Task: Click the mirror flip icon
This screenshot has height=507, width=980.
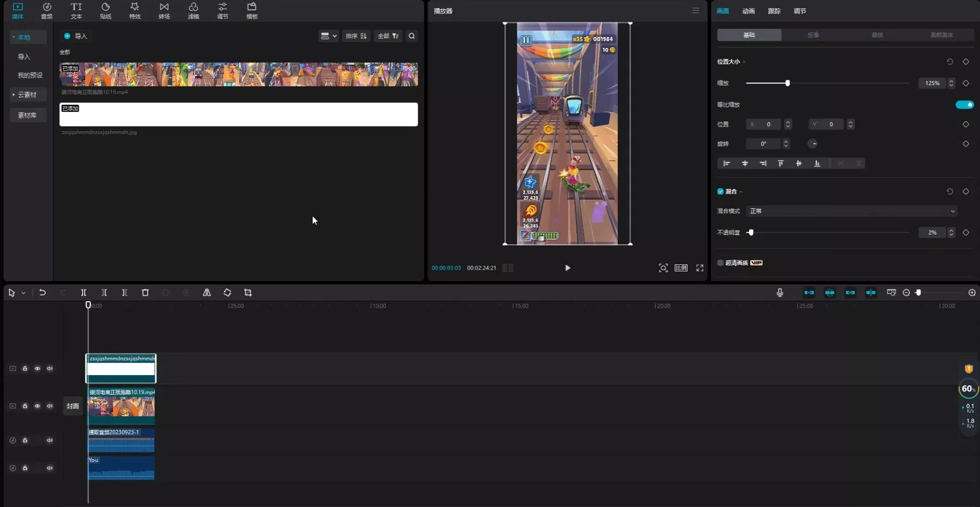Action: (x=207, y=293)
